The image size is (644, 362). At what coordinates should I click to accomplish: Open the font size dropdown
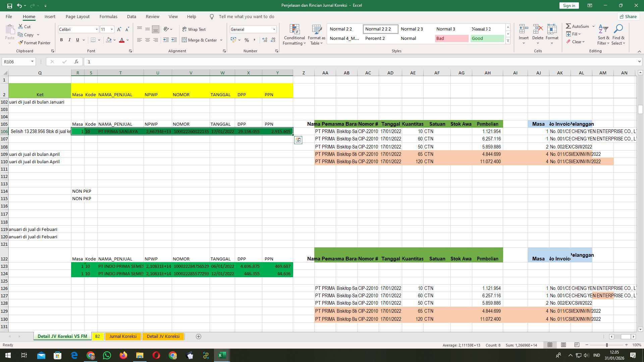[112, 29]
